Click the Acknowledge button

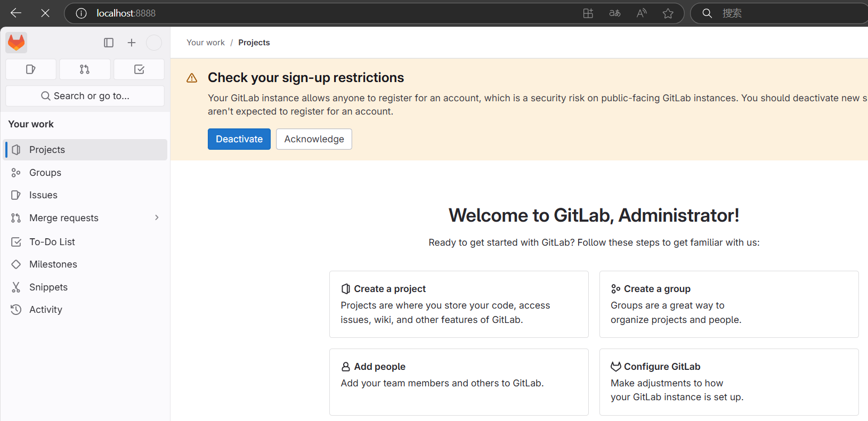click(314, 139)
